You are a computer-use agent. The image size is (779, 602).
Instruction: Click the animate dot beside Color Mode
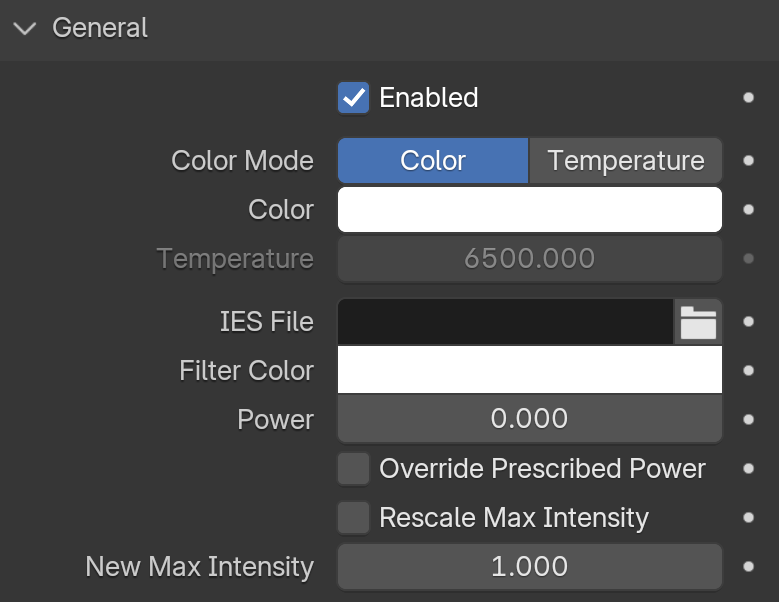tap(748, 160)
